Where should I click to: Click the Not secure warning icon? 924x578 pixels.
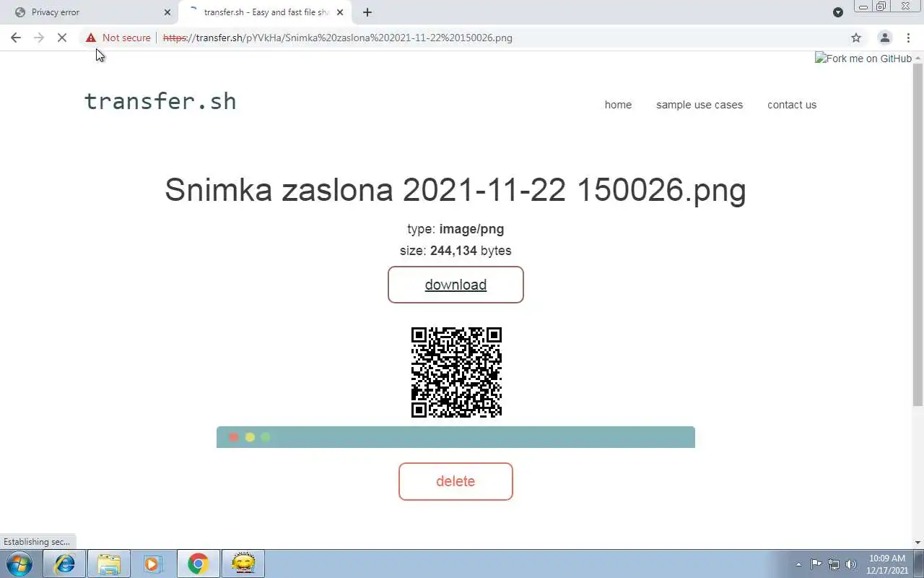click(x=90, y=38)
